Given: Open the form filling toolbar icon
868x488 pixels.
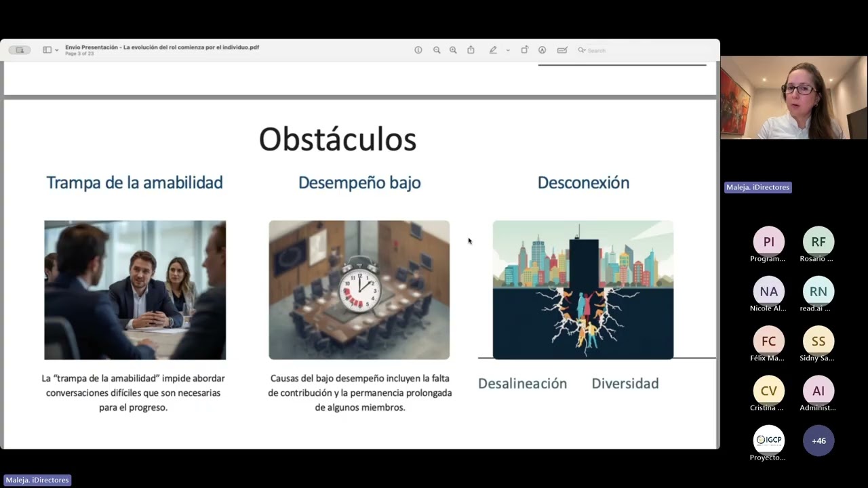Looking at the screenshot, I should [x=562, y=50].
